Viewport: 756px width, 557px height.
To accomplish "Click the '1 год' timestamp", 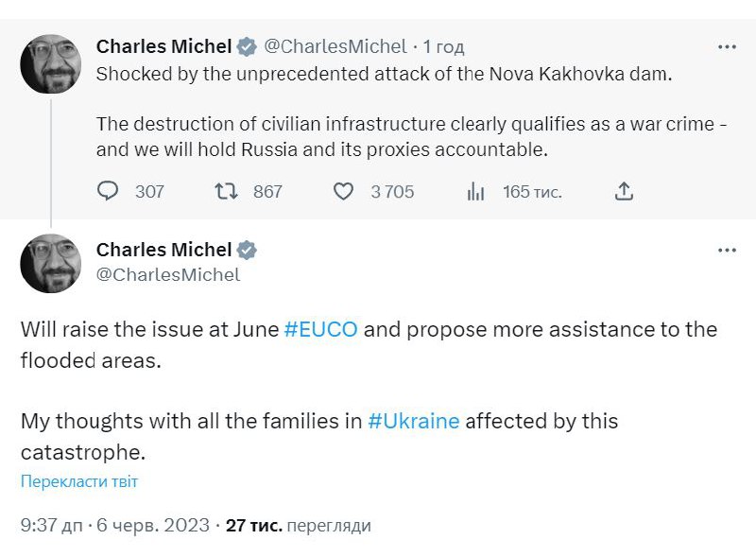I will point(443,46).
